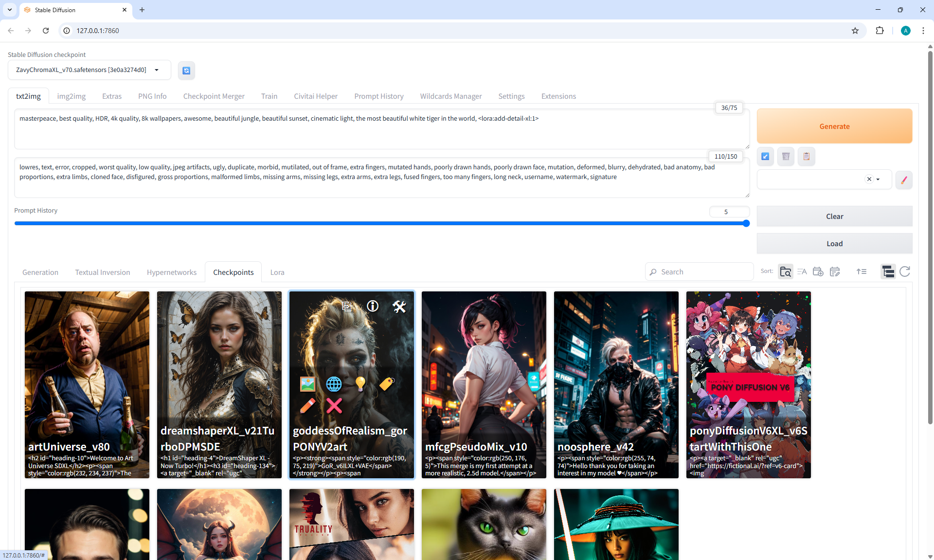This screenshot has height=560, width=934.
Task: Toggle sort by name
Action: [x=802, y=271]
